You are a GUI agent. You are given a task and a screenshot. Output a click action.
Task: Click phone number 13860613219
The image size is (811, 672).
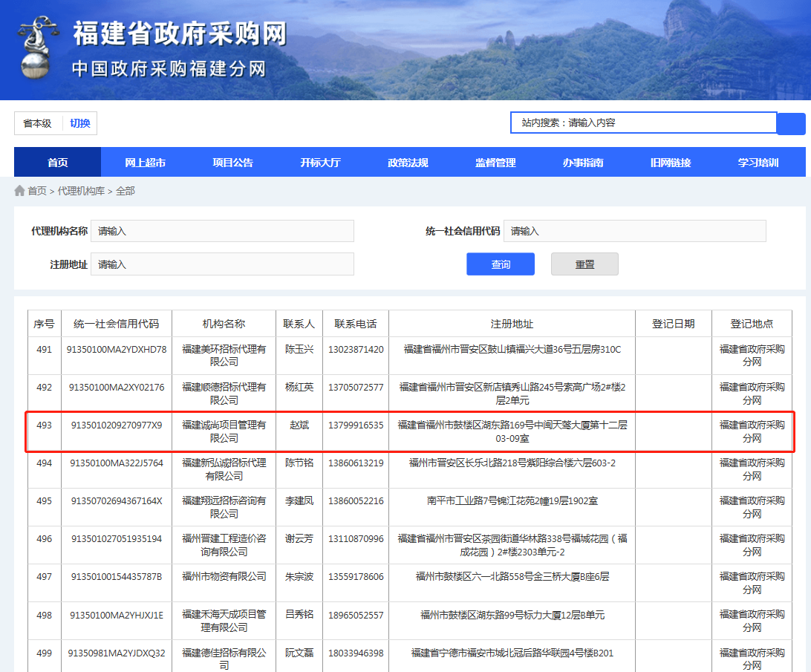[x=356, y=463]
